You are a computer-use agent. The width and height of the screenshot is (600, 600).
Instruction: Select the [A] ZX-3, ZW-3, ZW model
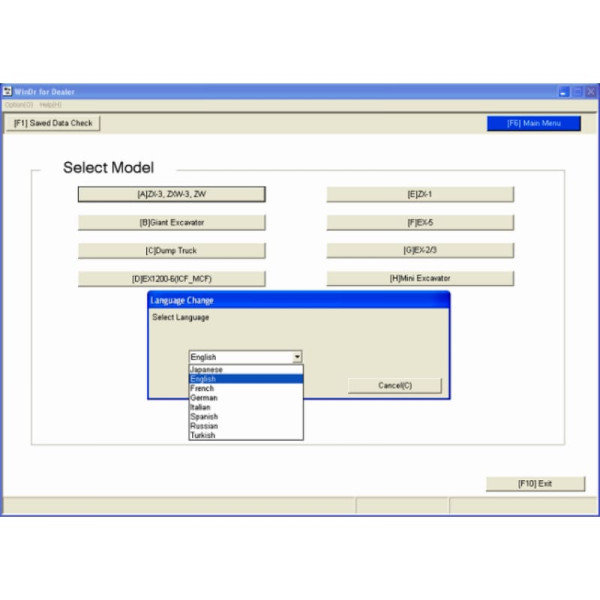171,194
